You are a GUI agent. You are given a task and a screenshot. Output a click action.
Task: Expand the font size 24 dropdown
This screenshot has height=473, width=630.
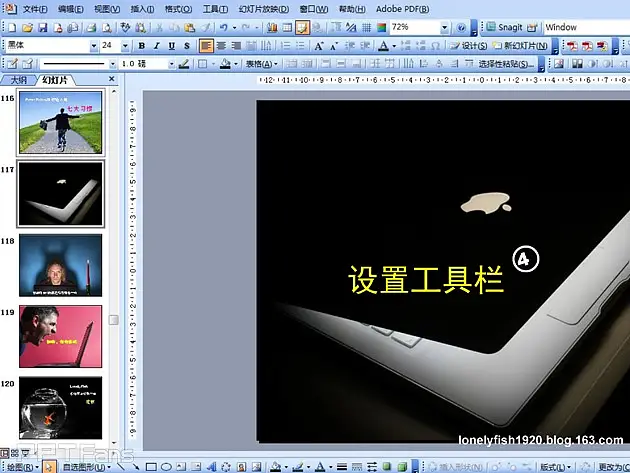(125, 46)
